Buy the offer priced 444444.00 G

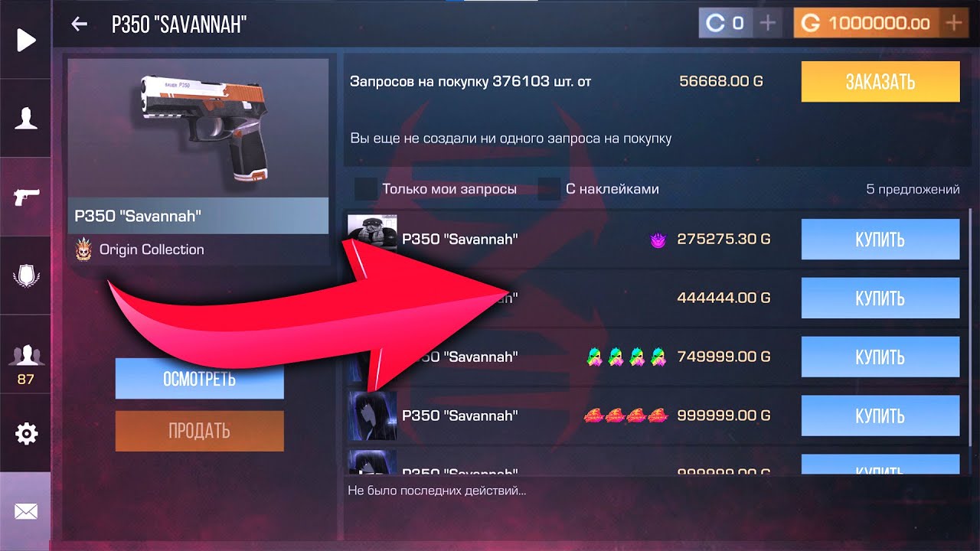click(880, 298)
